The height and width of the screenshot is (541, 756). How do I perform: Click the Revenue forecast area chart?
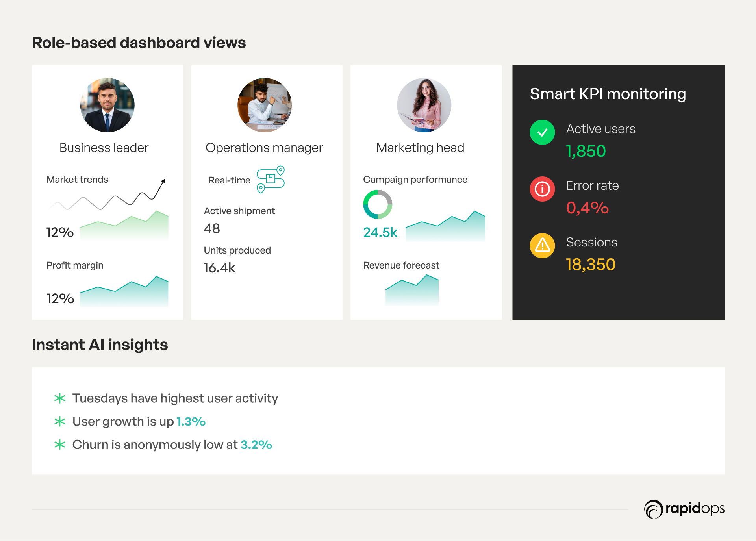pyautogui.click(x=412, y=290)
